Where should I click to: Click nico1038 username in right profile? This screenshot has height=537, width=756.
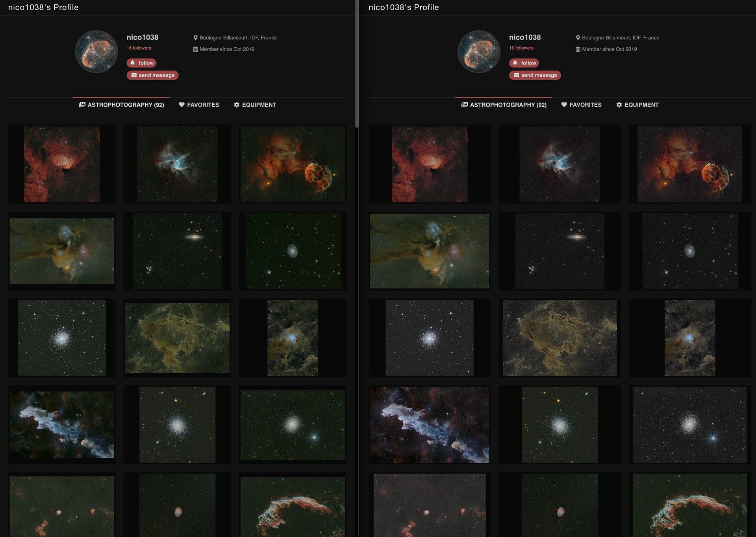tap(525, 37)
